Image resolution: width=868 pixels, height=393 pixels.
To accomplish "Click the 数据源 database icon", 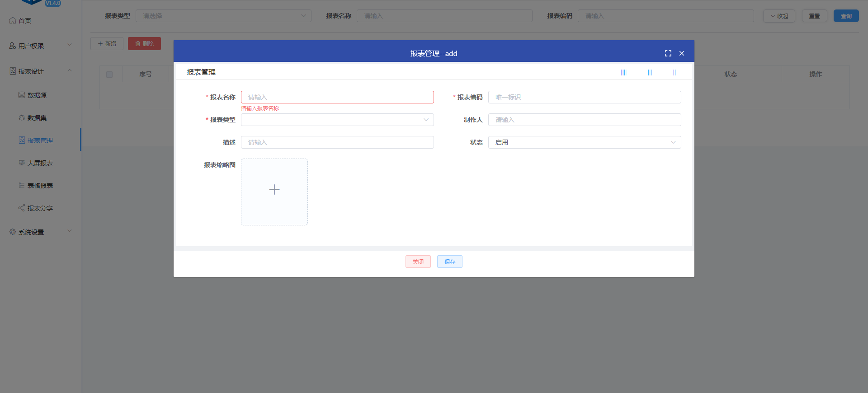I will pyautogui.click(x=22, y=95).
